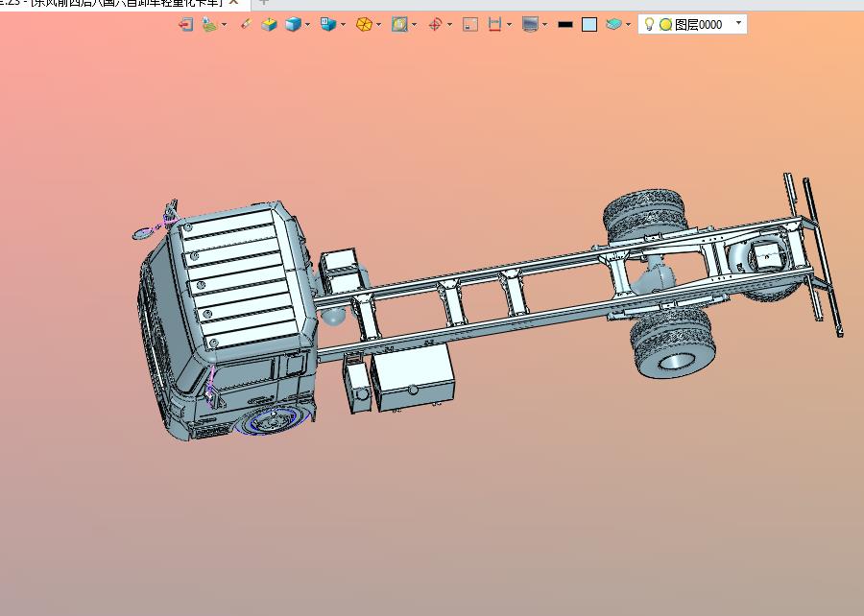Click the light blue face color swatch

[x=589, y=24]
